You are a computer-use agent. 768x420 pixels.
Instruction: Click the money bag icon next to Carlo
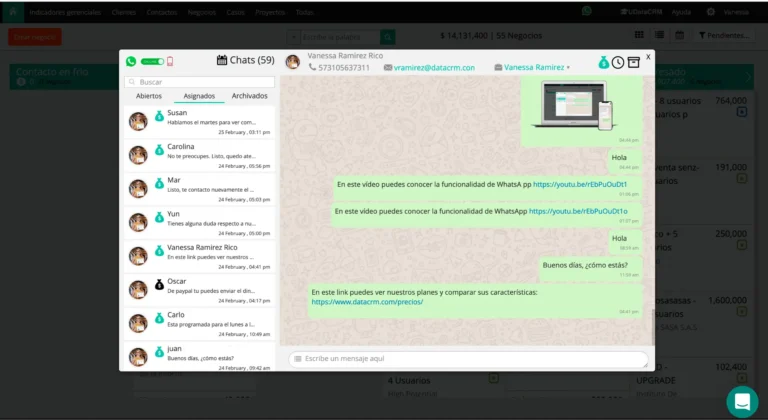tap(159, 318)
